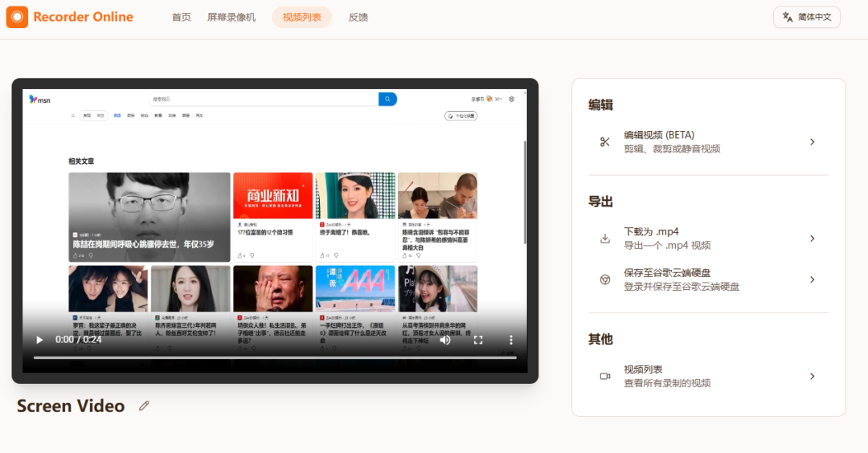Choose 下载为 .mp4 export option
Screen dimensions: 868x453
click(x=709, y=239)
